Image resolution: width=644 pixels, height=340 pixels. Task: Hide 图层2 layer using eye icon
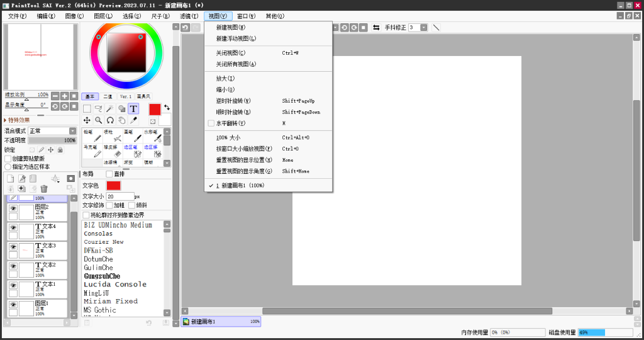coord(13,208)
